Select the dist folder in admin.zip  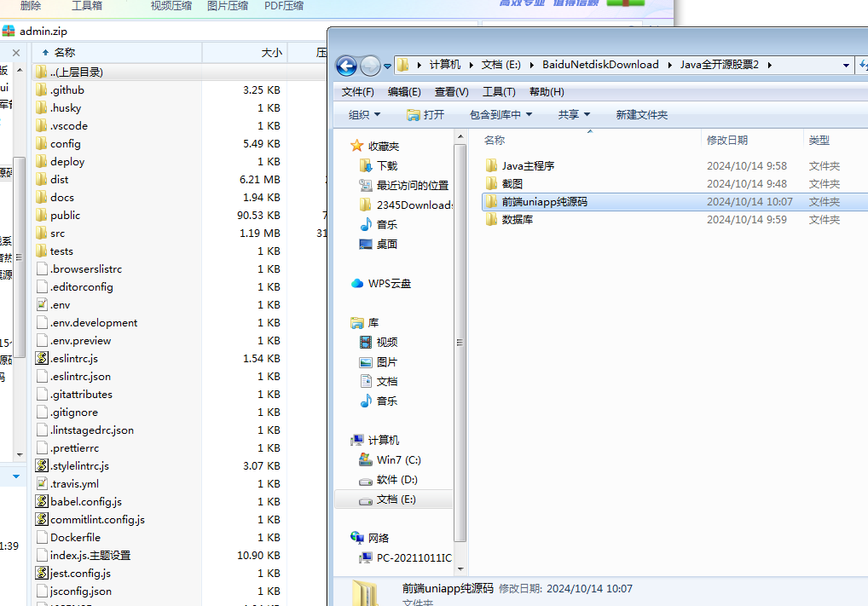59,179
